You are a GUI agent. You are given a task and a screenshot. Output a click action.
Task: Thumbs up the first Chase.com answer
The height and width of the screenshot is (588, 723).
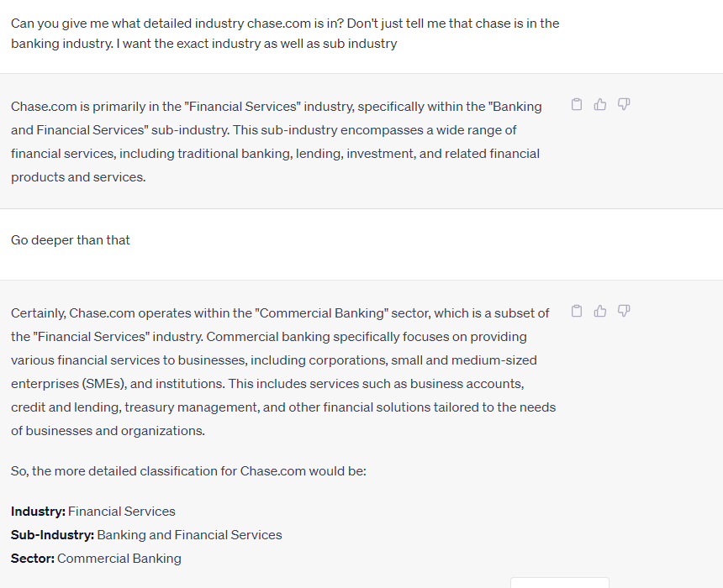pos(600,105)
